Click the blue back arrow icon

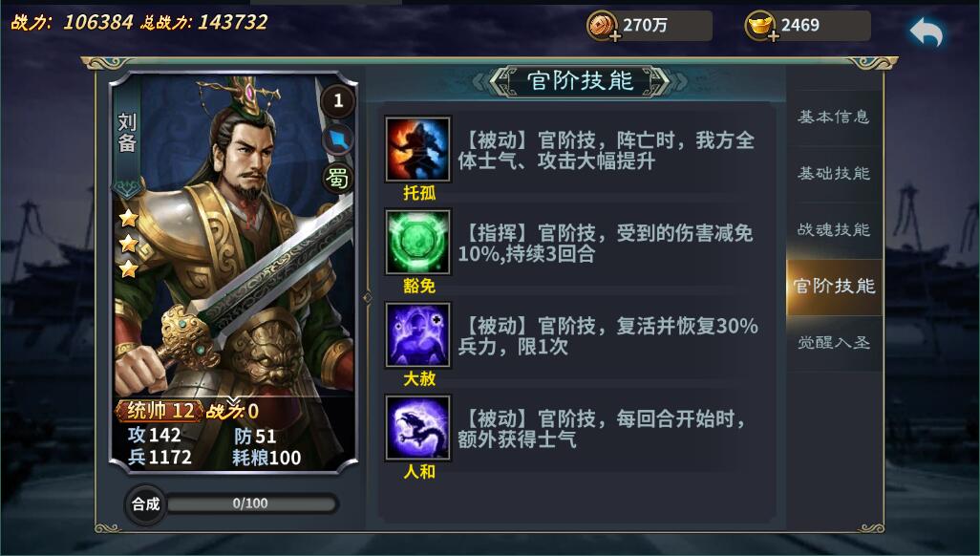tap(926, 32)
